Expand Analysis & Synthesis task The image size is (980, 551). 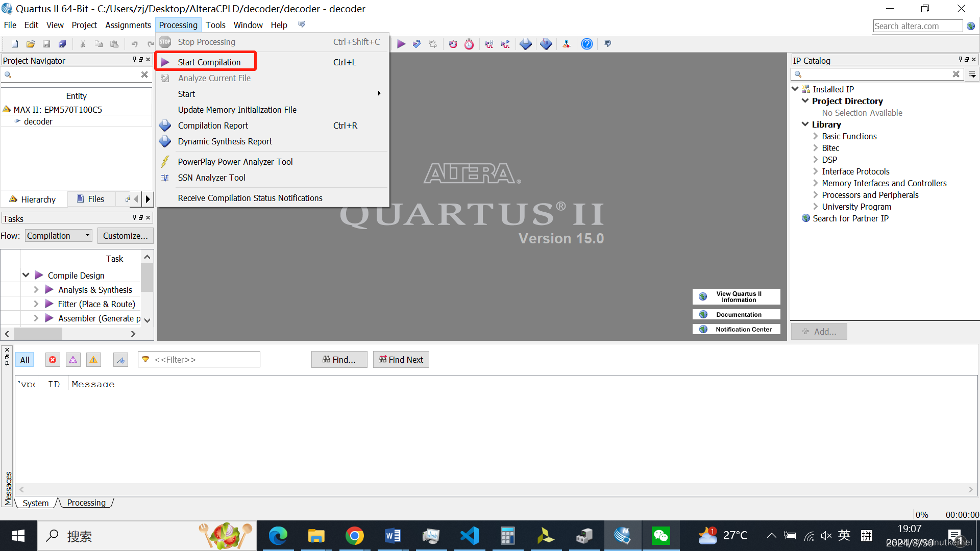pos(36,289)
